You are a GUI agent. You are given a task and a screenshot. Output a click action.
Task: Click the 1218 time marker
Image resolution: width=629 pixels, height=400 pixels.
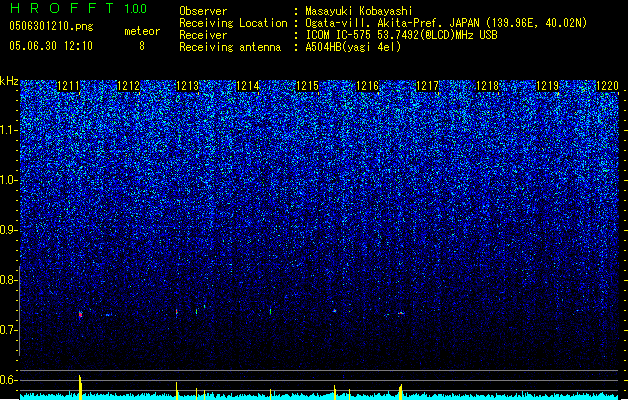click(x=487, y=86)
